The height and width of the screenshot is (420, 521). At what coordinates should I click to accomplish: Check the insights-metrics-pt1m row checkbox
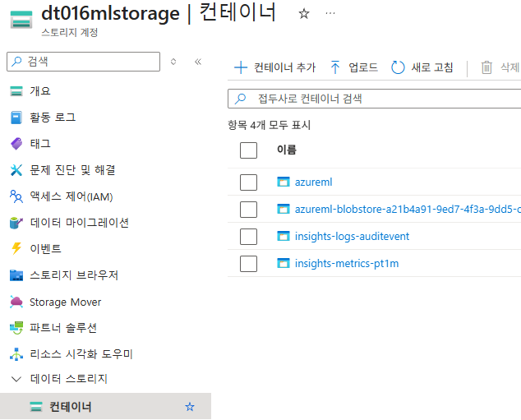pyautogui.click(x=248, y=264)
